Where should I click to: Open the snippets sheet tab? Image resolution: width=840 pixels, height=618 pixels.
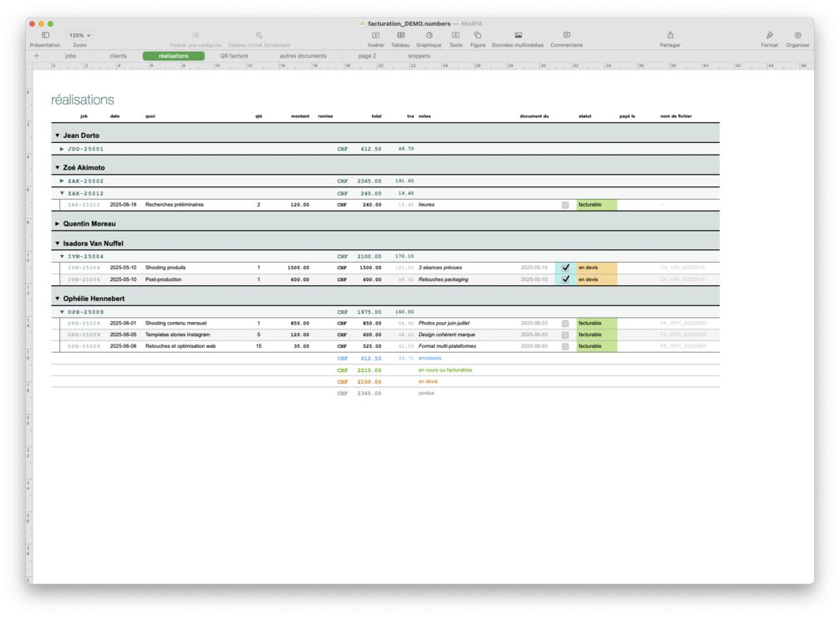[x=419, y=56]
